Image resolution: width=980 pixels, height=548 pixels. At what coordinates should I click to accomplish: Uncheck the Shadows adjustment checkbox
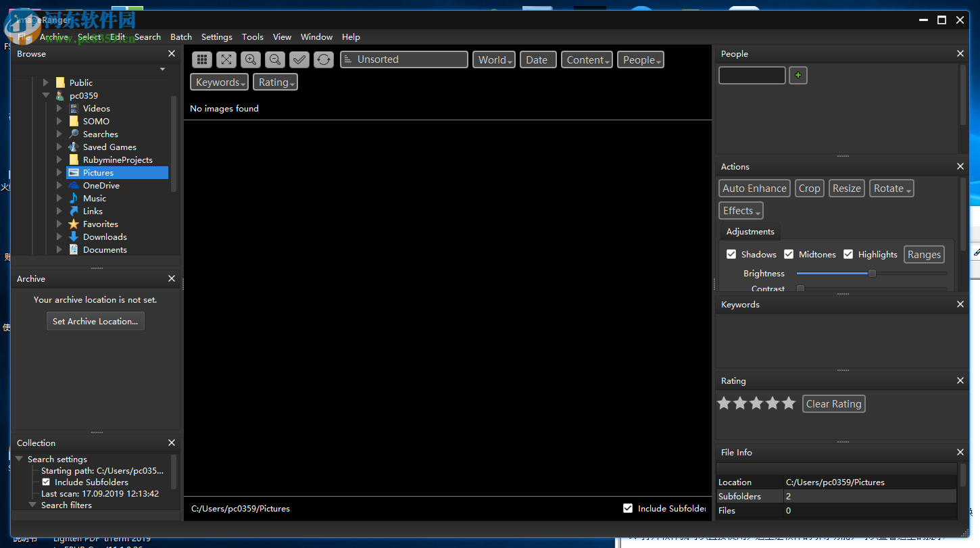click(x=731, y=254)
